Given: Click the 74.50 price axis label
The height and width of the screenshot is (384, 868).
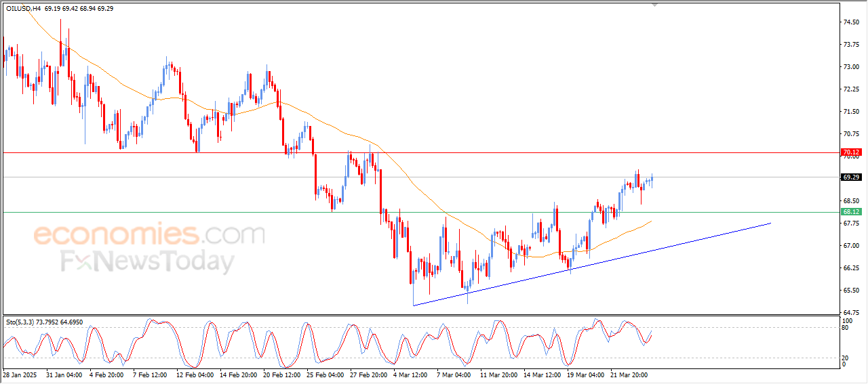Looking at the screenshot, I should [x=852, y=22].
